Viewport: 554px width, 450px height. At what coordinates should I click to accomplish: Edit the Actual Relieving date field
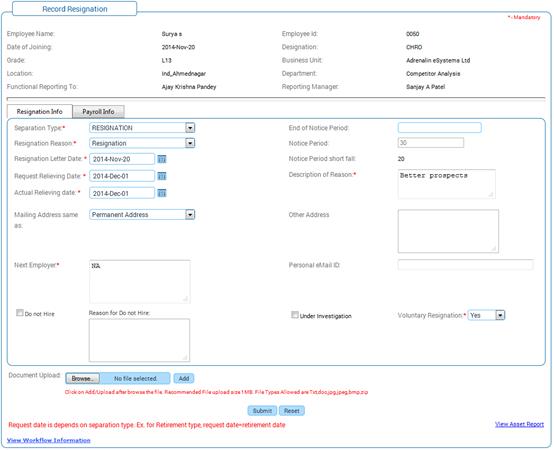(122, 193)
